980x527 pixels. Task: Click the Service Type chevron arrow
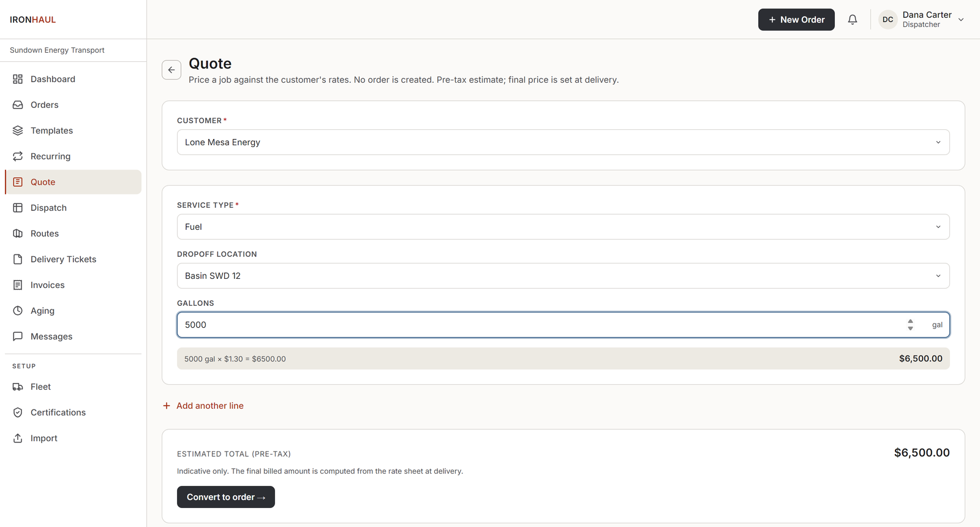tap(938, 227)
